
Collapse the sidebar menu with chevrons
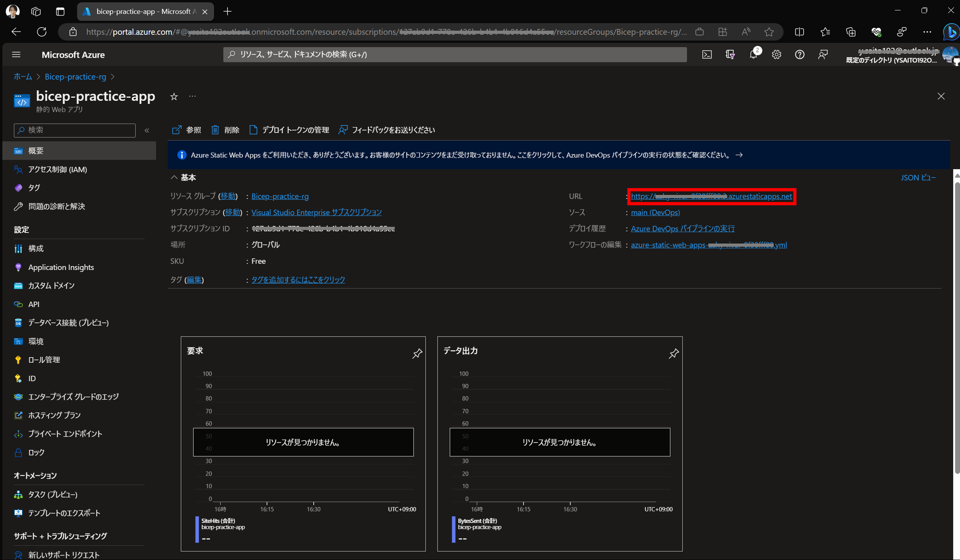point(147,130)
